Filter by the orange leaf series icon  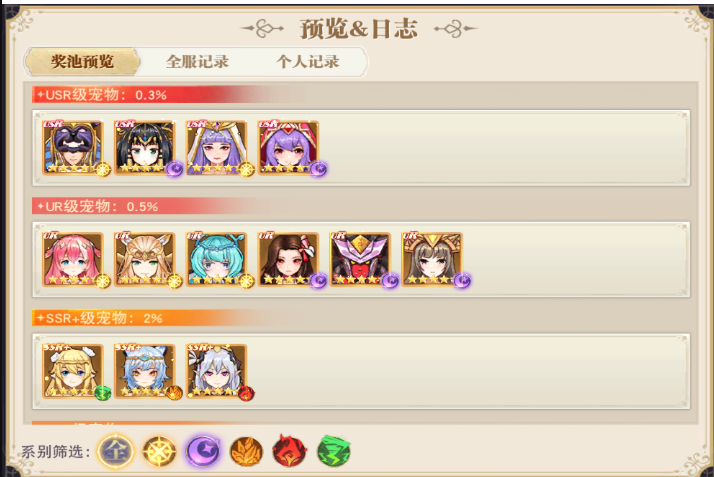(x=246, y=452)
